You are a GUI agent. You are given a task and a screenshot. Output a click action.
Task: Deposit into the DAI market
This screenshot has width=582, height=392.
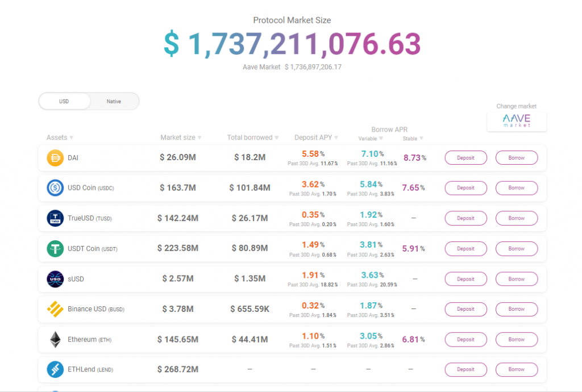point(465,157)
